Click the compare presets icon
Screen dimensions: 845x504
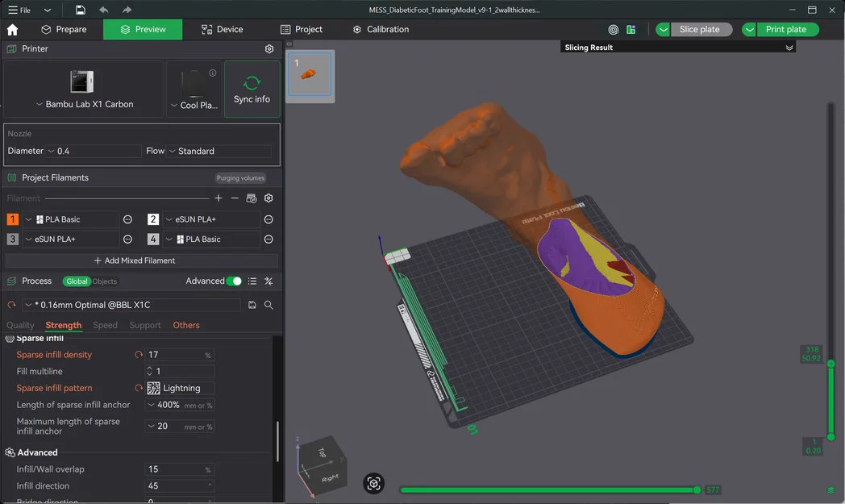coord(268,281)
